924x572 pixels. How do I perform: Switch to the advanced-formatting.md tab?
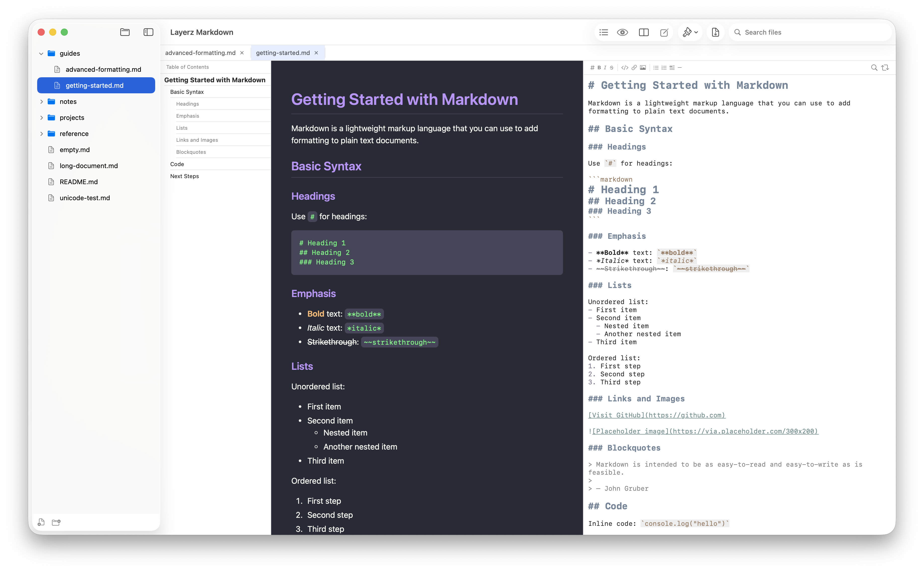200,53
